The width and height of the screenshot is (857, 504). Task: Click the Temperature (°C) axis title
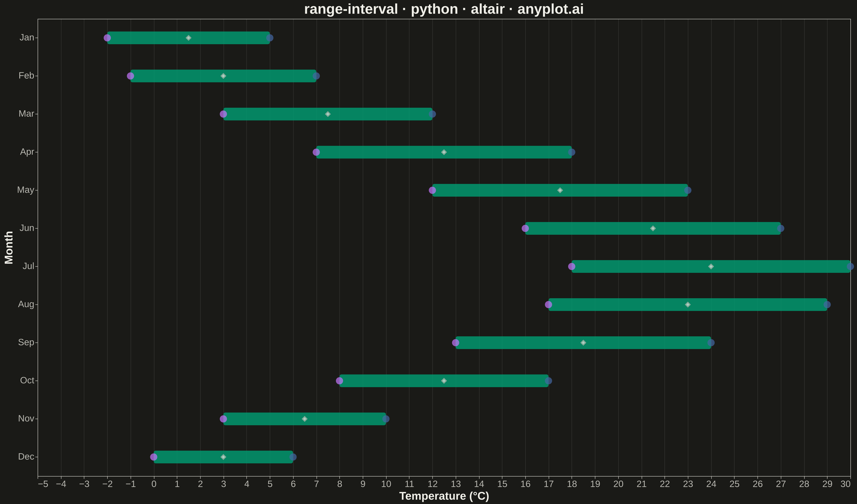(x=444, y=496)
